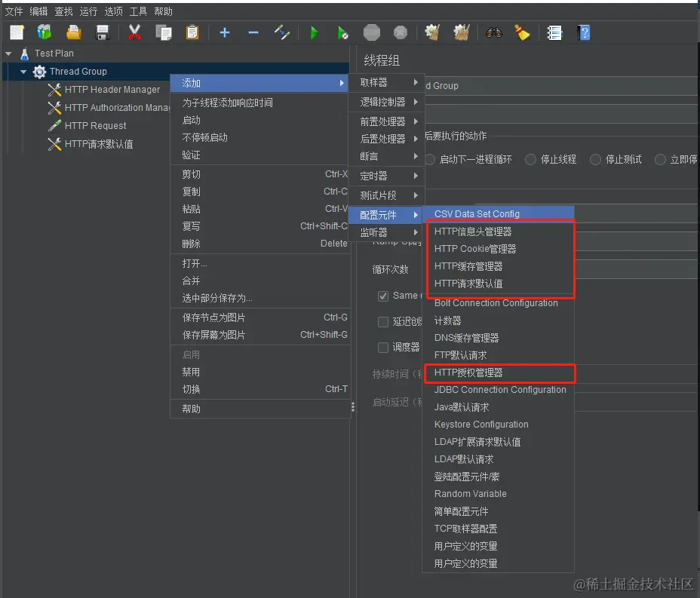Image resolution: width=700 pixels, height=598 pixels.
Task: Open the 查找 menu
Action: pyautogui.click(x=63, y=11)
